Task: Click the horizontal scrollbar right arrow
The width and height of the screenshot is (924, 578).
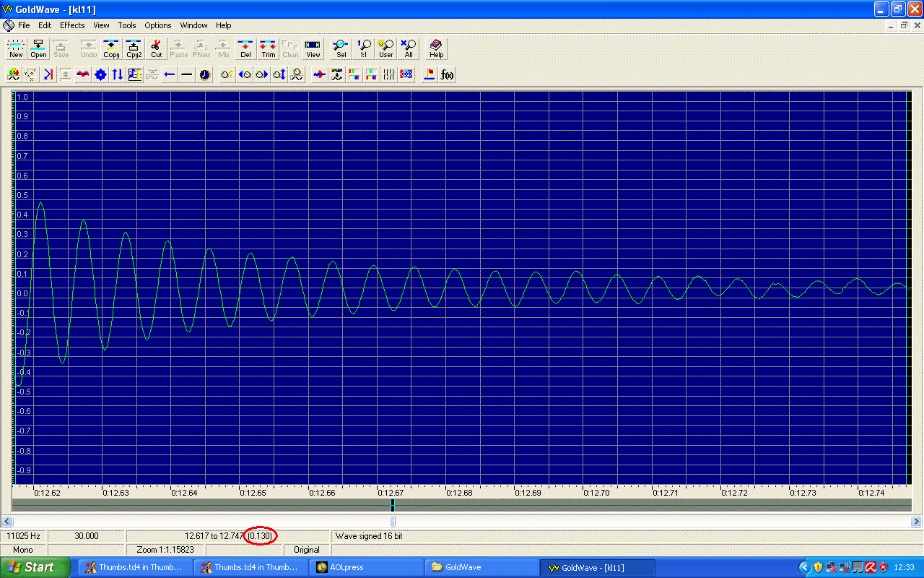Action: pyautogui.click(x=917, y=521)
